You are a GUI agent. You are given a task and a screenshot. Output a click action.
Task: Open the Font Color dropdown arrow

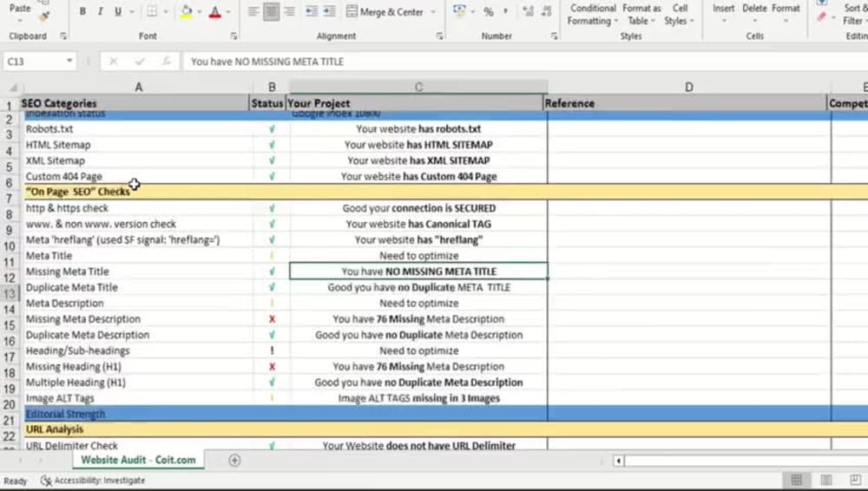[228, 11]
